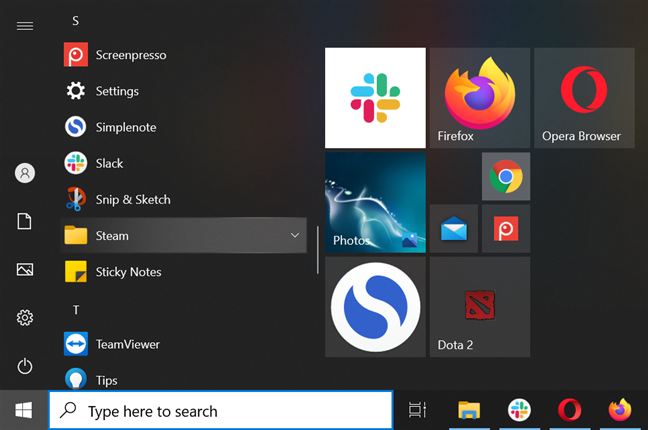
Task: Launch the Google Chrome small tile
Action: (x=506, y=177)
